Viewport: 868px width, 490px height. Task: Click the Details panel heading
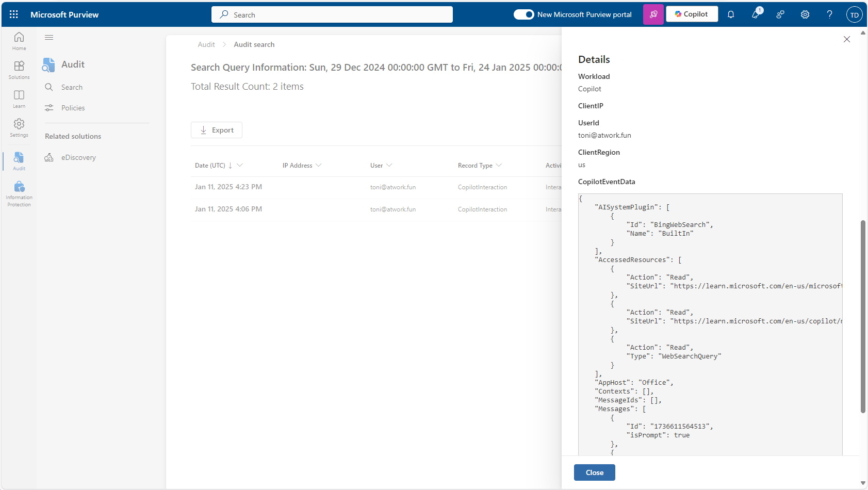[594, 59]
